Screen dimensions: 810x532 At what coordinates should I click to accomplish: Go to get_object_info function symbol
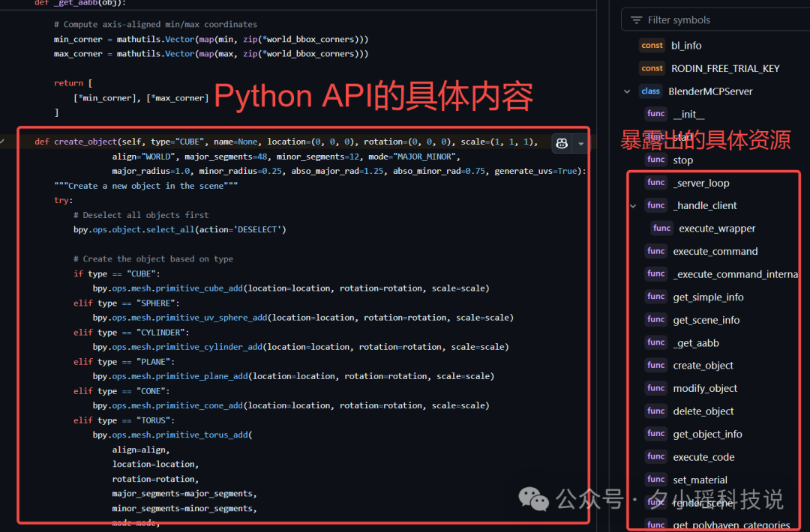[708, 435]
